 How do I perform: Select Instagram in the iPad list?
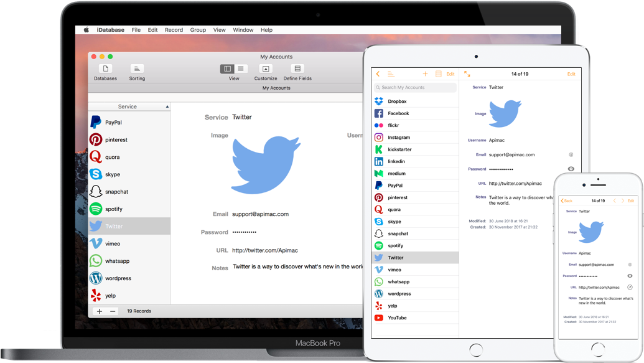pyautogui.click(x=415, y=138)
